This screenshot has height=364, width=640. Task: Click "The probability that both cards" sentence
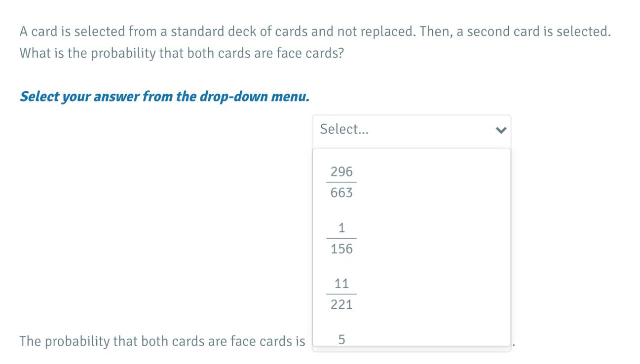click(162, 341)
